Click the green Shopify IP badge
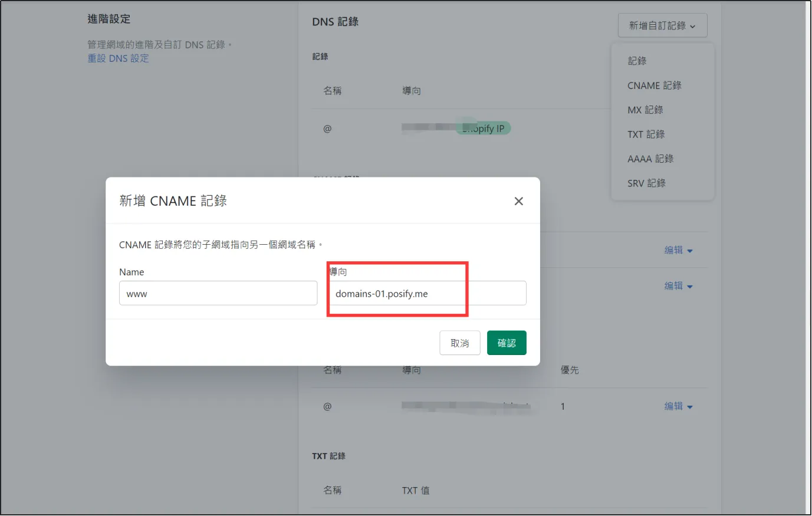Screen dimensions: 812x516 click(x=483, y=129)
